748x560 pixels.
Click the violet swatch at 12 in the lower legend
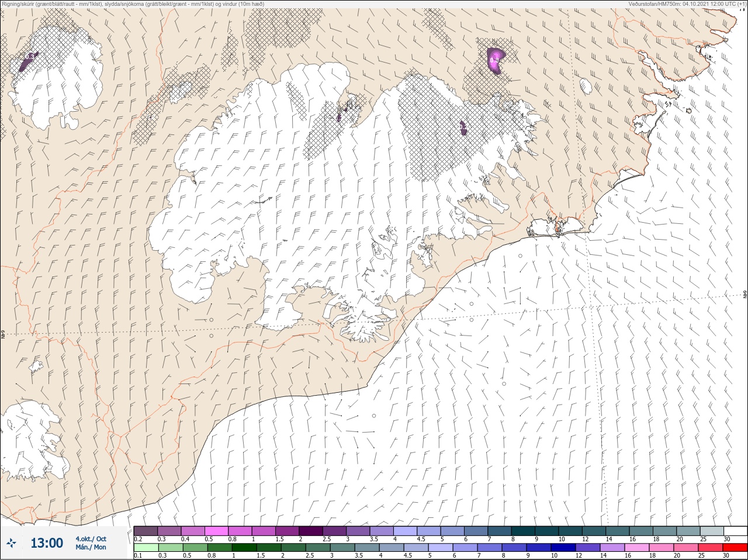pyautogui.click(x=588, y=548)
